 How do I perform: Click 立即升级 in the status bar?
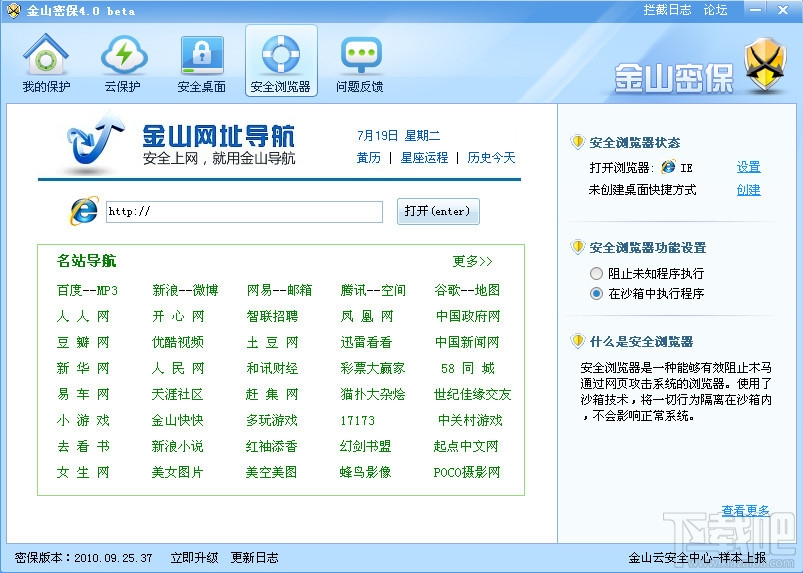[194, 558]
